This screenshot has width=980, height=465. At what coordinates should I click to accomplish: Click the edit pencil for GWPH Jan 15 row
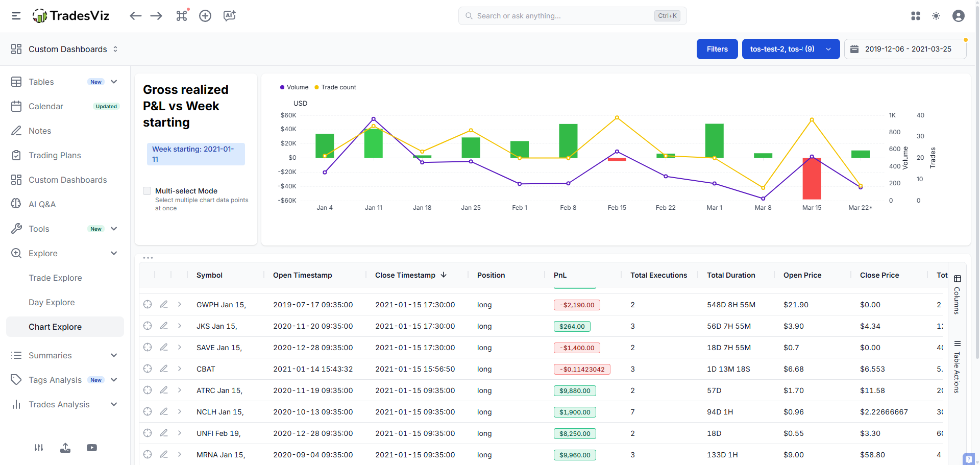(x=164, y=304)
